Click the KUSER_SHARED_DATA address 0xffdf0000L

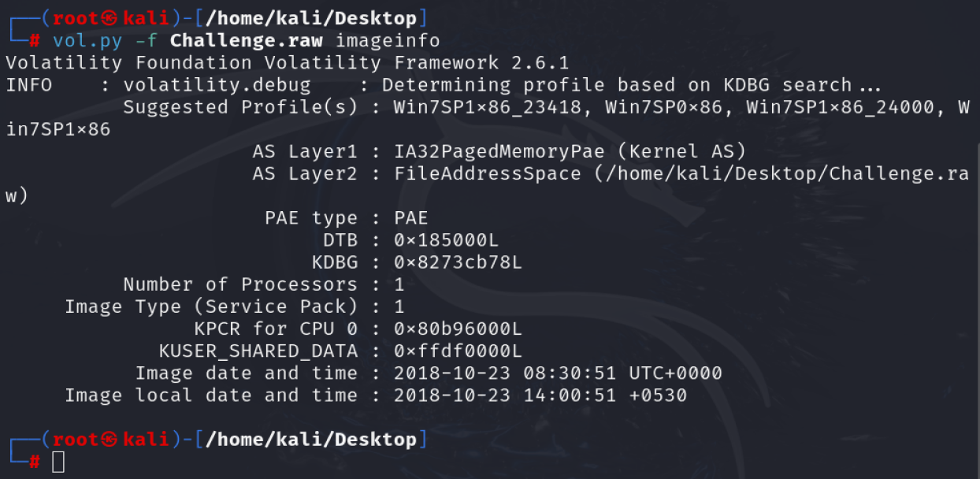click(458, 351)
